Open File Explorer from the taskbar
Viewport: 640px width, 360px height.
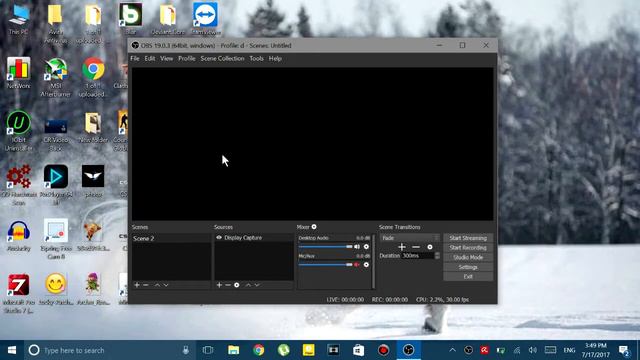click(233, 350)
